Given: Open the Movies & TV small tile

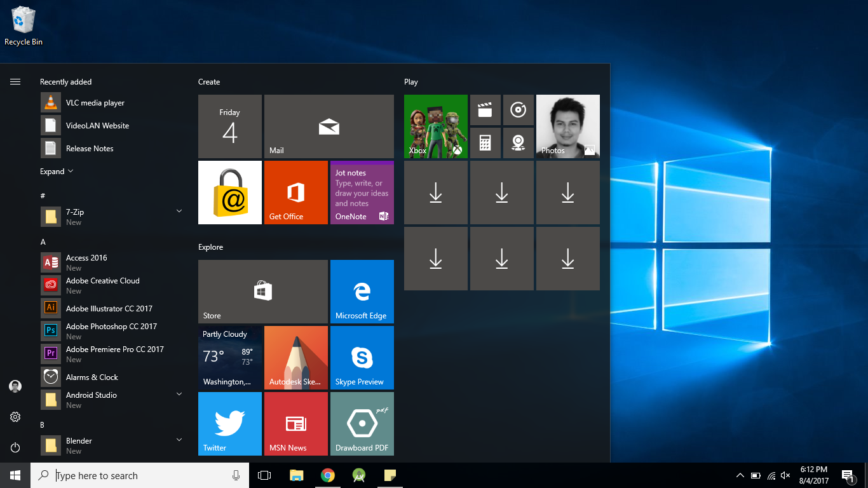Looking at the screenshot, I should click(x=485, y=110).
